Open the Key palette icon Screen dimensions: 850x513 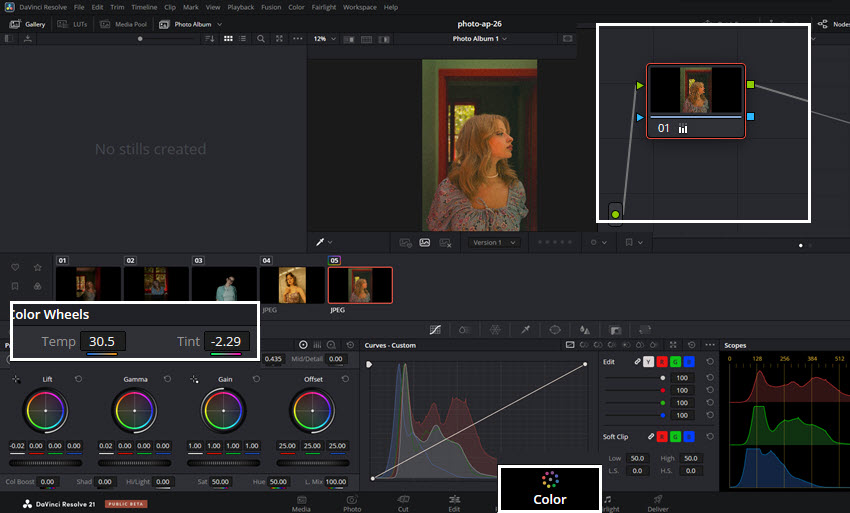(615, 330)
